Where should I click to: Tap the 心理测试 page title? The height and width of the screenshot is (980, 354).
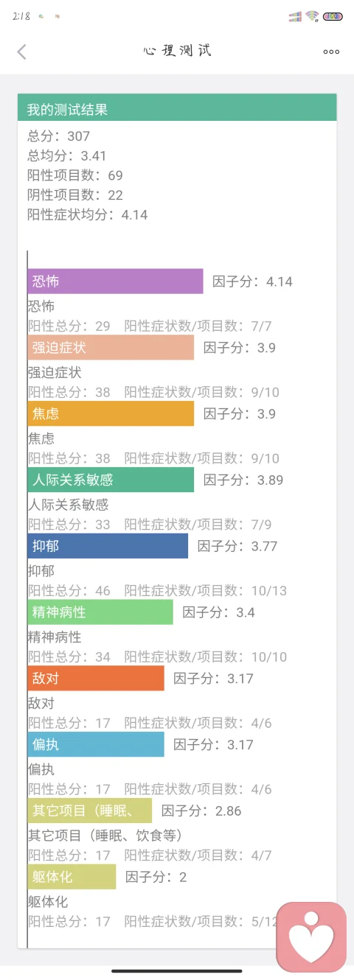(x=177, y=51)
